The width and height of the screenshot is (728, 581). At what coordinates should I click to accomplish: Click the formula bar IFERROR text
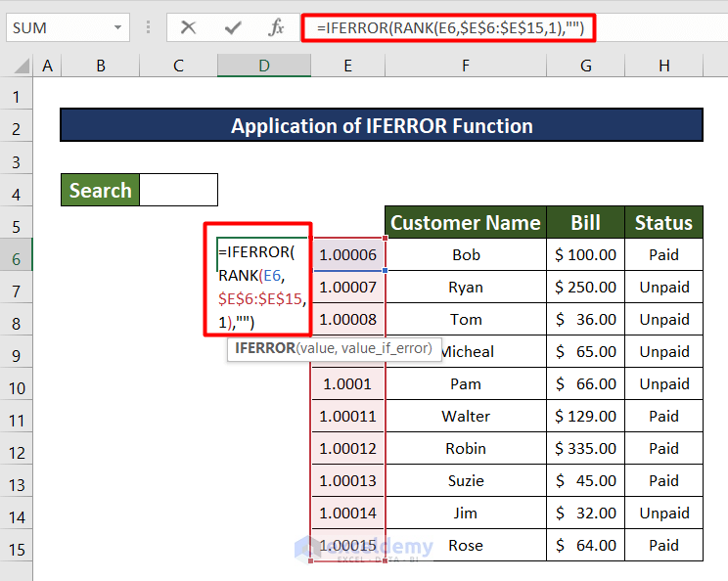[x=450, y=28]
